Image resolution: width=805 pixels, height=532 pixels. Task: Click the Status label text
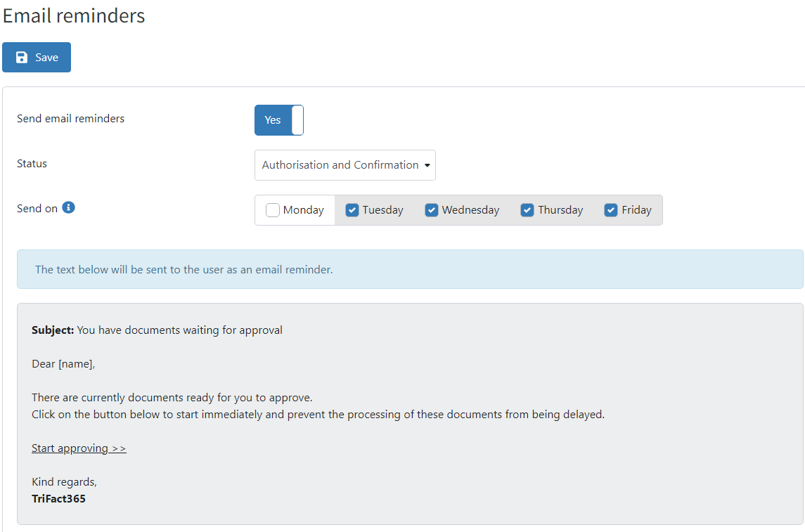pos(32,164)
